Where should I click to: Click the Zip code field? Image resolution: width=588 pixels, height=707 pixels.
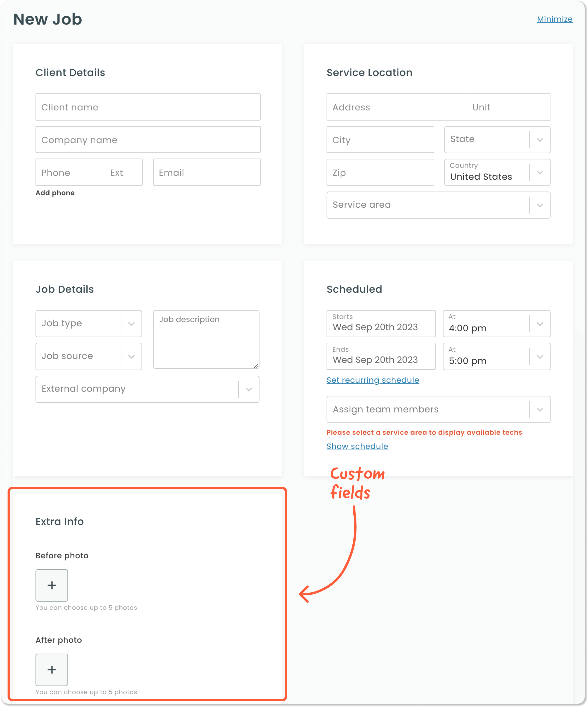point(380,172)
